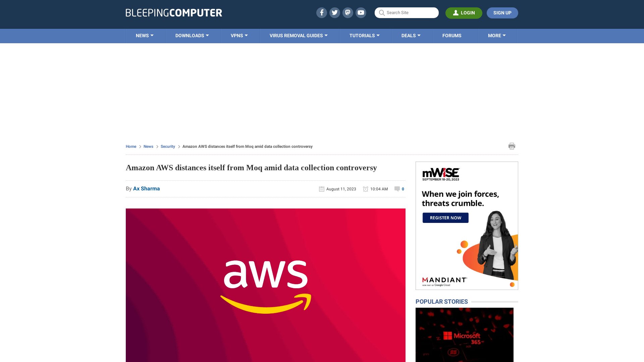644x362 pixels.
Task: Click the mWISE REGISTER NOW button
Action: coord(445,218)
